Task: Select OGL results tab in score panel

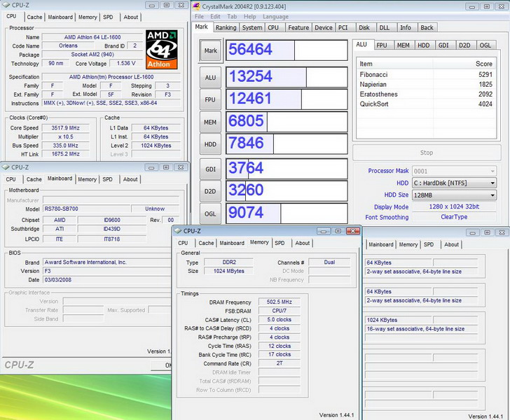Action: (x=485, y=45)
